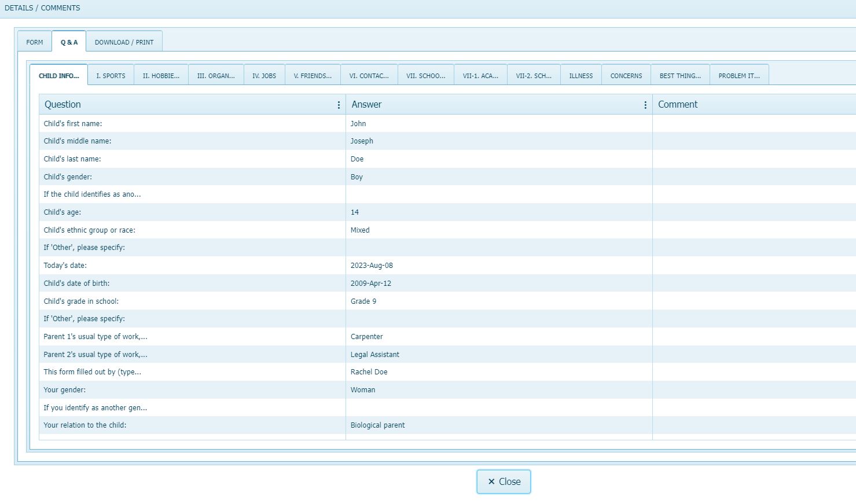The image size is (856, 504).
Task: Open the Answer column options menu
Action: click(x=645, y=105)
